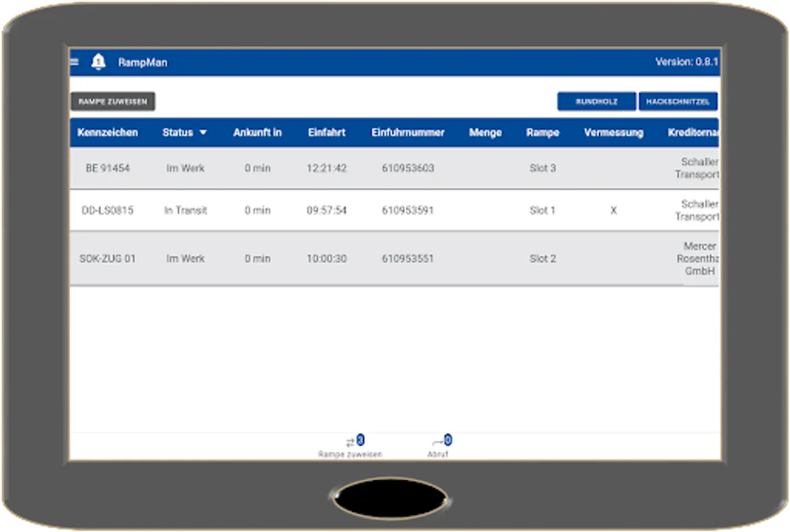Toggle Vermessung for SOK-ZUG 01
The image size is (790, 532).
pyautogui.click(x=613, y=258)
